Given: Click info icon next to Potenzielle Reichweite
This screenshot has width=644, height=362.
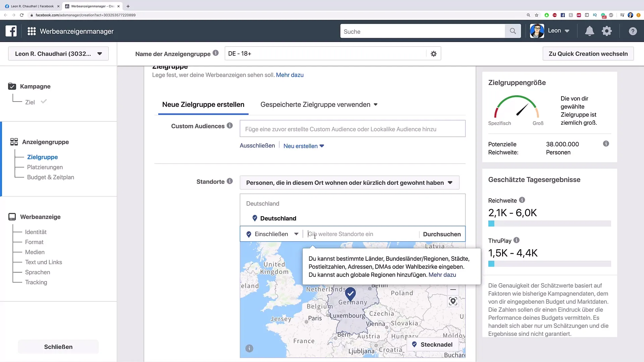Looking at the screenshot, I should [606, 143].
